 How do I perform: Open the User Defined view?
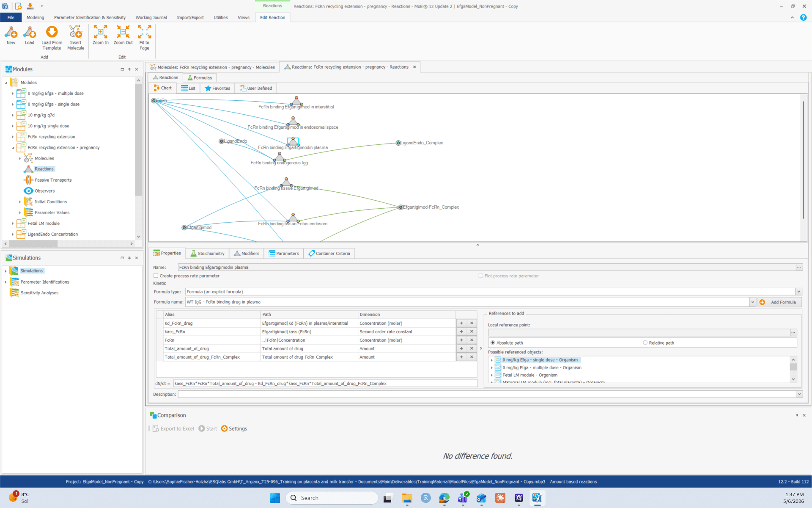pyautogui.click(x=255, y=88)
